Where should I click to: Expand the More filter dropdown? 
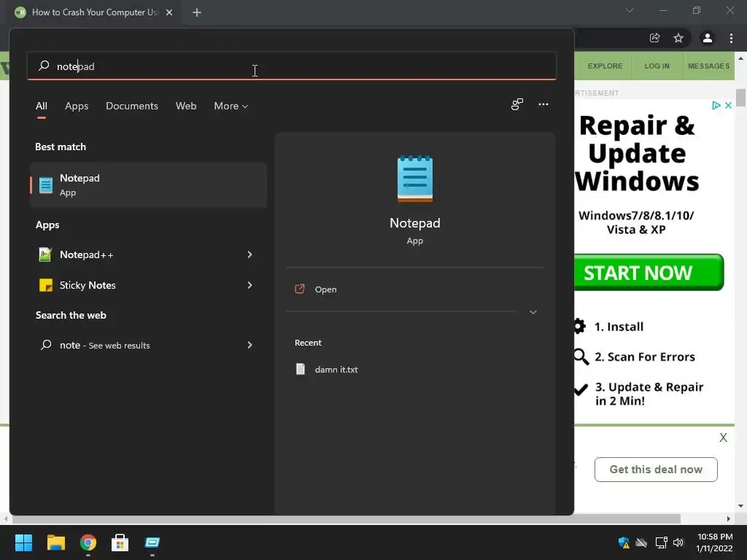pos(231,106)
